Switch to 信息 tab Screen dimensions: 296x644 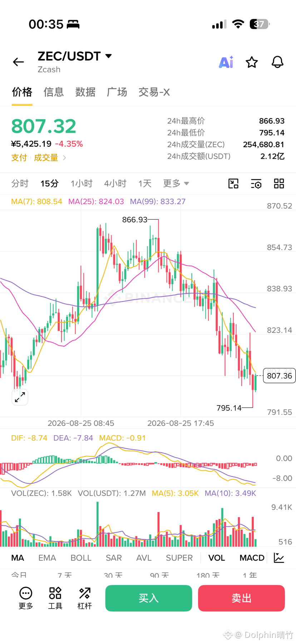[x=54, y=92]
